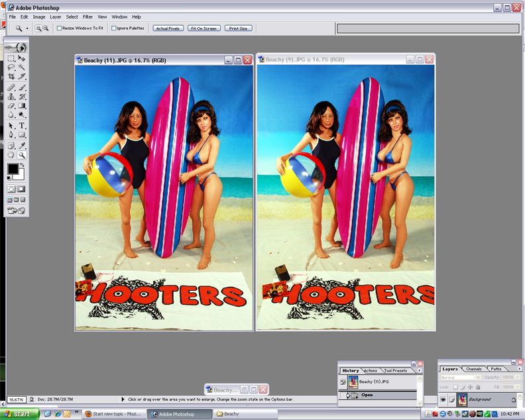Screen dimensions: 525x420
Task: Open the status bar document info arrow
Action: [x=123, y=399]
